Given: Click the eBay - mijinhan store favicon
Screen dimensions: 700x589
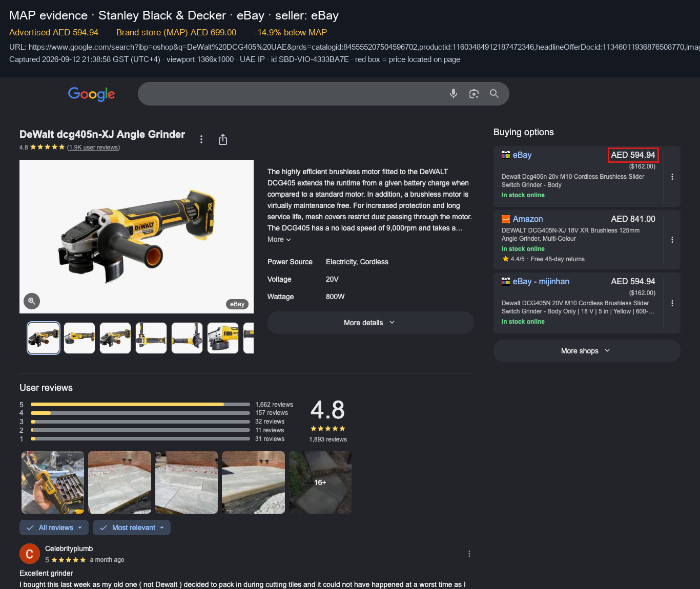Looking at the screenshot, I should pyautogui.click(x=506, y=282).
